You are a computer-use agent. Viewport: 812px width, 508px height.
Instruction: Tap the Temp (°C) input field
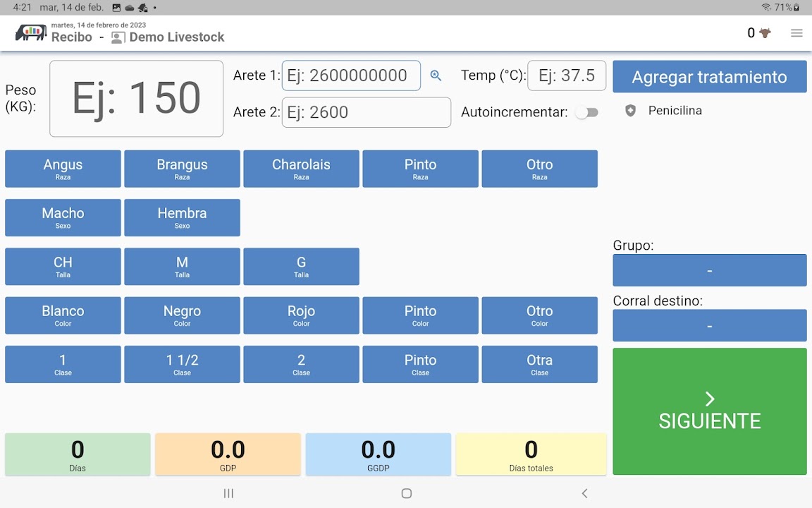[x=566, y=75]
